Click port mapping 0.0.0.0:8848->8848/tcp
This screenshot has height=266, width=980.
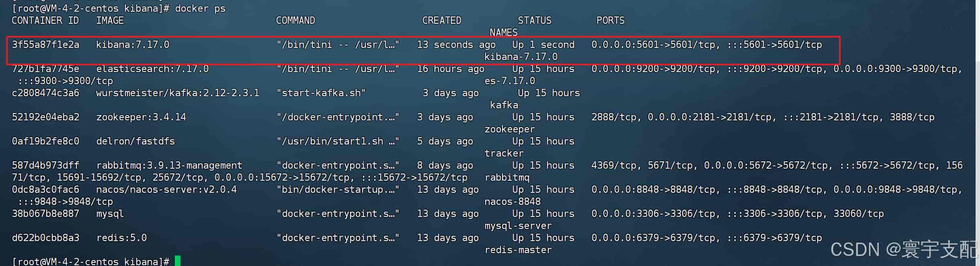coord(656,190)
